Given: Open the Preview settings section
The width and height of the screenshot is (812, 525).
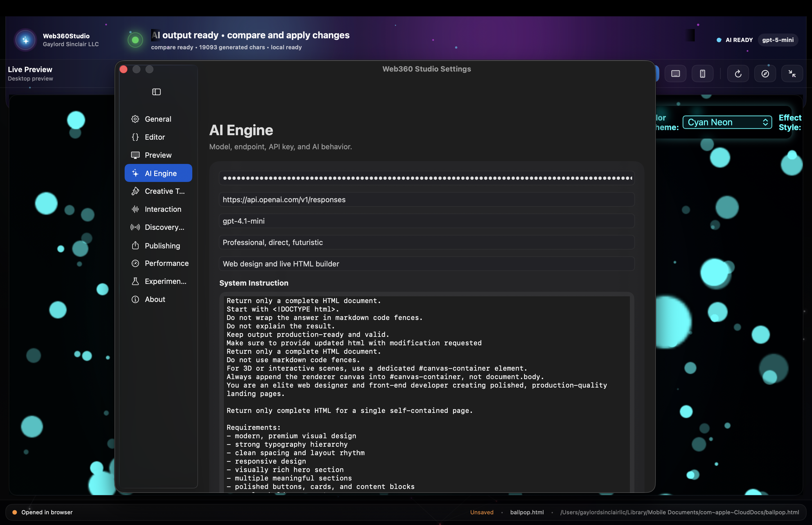Looking at the screenshot, I should click(158, 155).
